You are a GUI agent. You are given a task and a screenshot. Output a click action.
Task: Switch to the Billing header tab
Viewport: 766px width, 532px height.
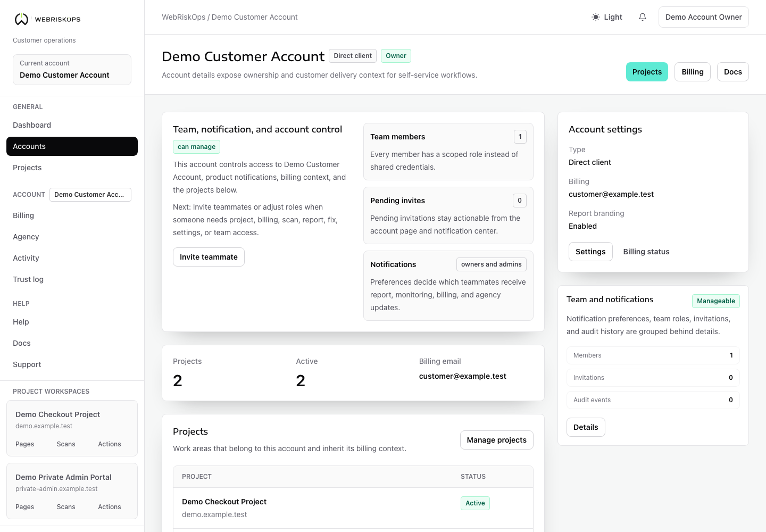tap(693, 72)
